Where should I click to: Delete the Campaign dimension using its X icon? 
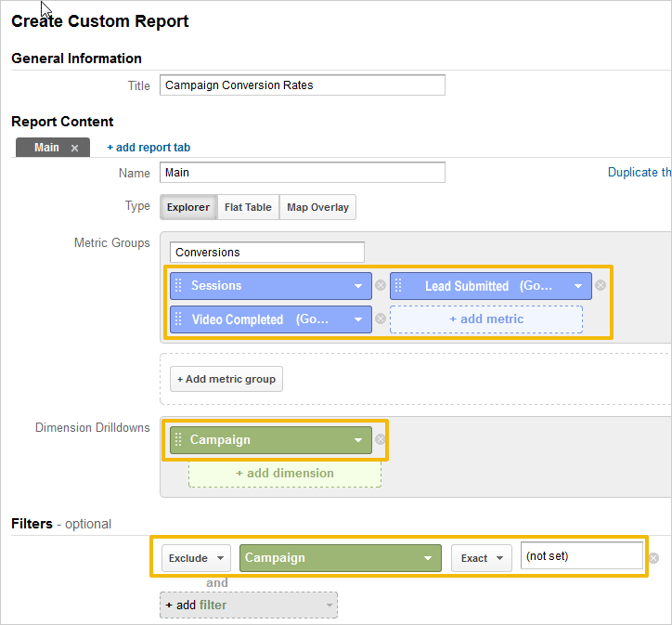pos(381,439)
